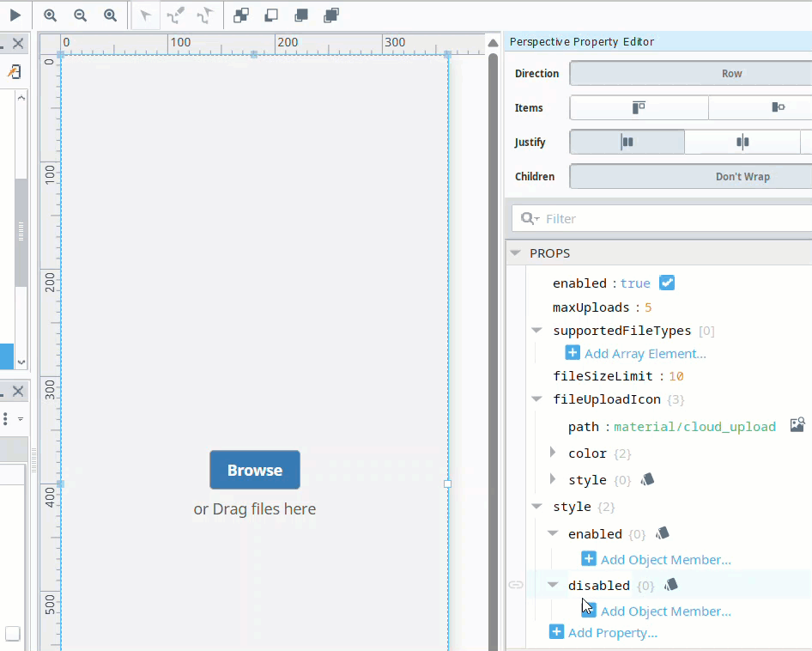
Task: Collapse the supportedFileTypes array
Action: 537,330
